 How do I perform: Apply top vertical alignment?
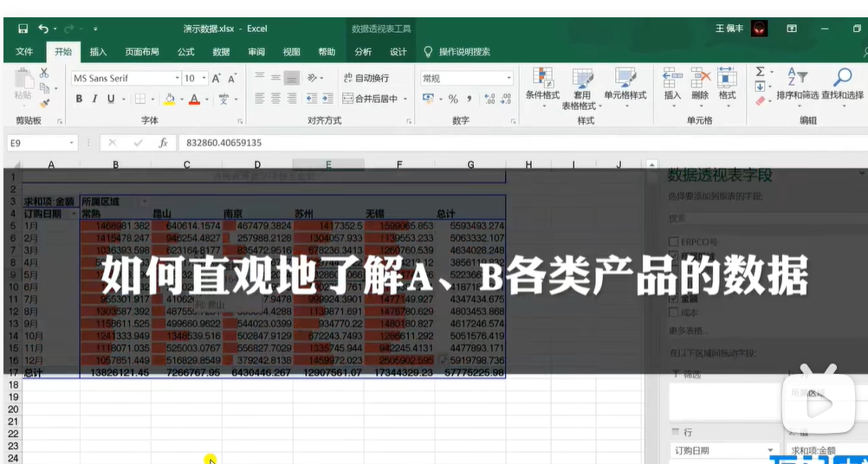(x=260, y=78)
